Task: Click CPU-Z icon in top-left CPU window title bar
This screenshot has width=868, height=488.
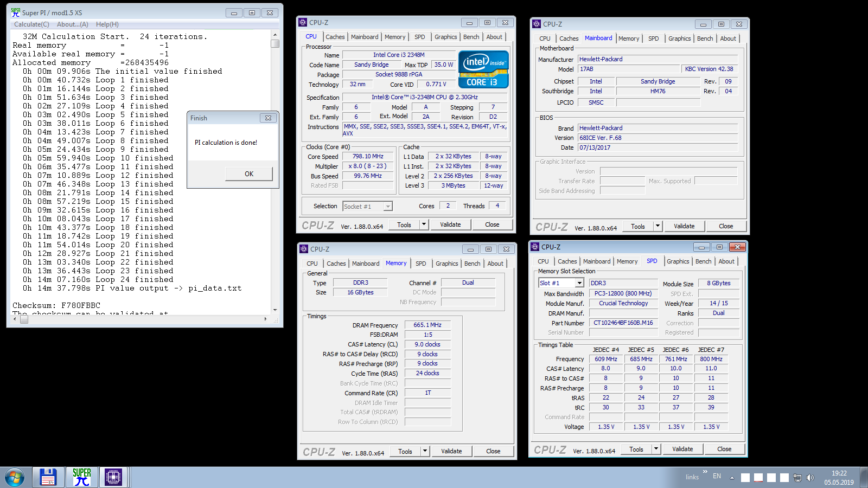Action: click(303, 22)
